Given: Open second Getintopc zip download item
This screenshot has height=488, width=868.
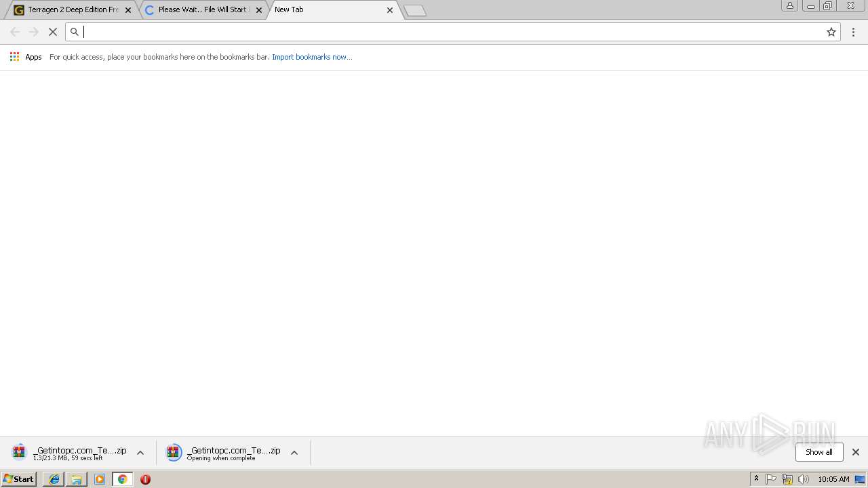Looking at the screenshot, I should click(x=223, y=453).
